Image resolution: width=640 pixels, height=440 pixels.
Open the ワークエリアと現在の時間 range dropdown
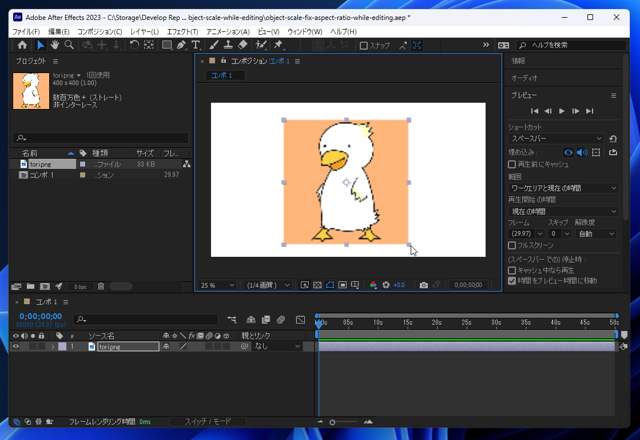click(563, 188)
